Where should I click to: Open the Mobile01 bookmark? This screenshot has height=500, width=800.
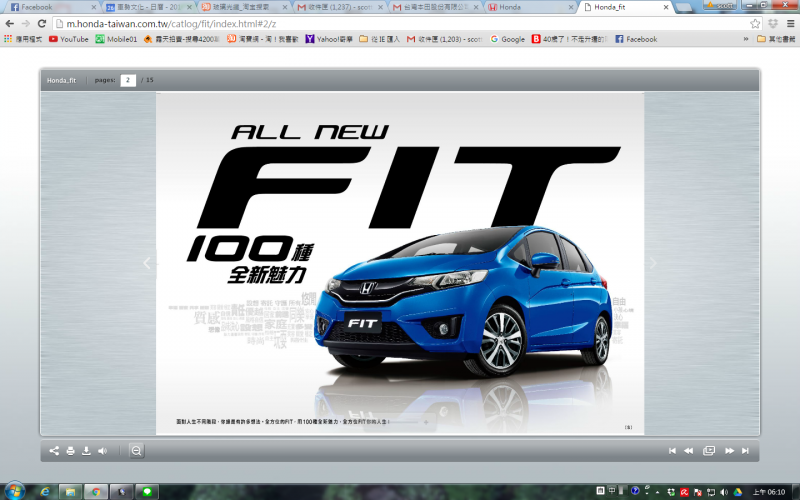[x=116, y=39]
